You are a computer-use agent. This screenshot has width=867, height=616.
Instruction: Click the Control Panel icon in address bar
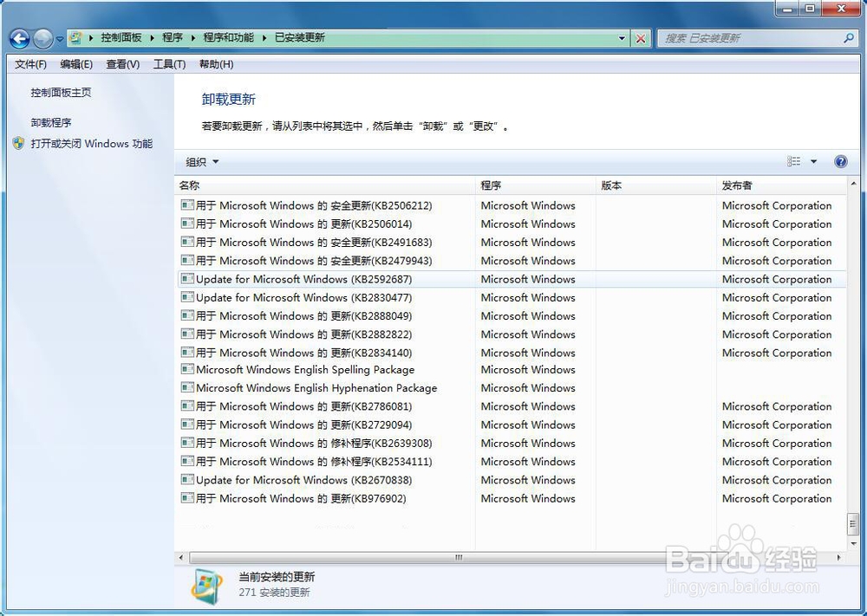[75, 38]
